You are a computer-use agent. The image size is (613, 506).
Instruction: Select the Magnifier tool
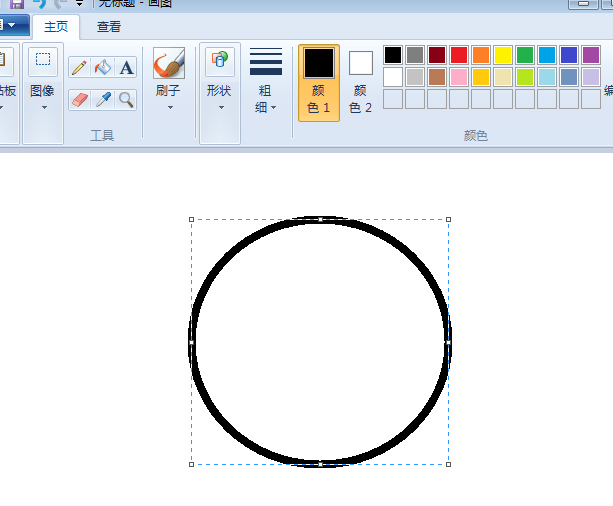(x=126, y=100)
